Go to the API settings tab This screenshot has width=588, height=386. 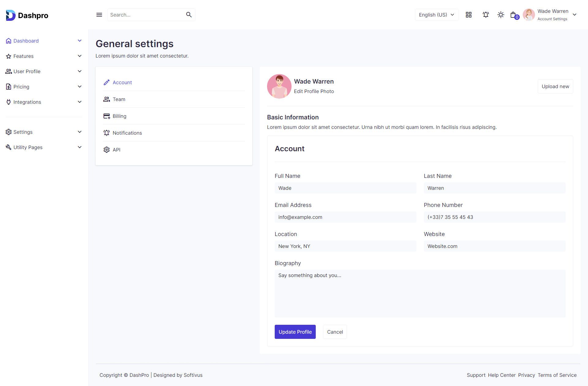pyautogui.click(x=116, y=150)
